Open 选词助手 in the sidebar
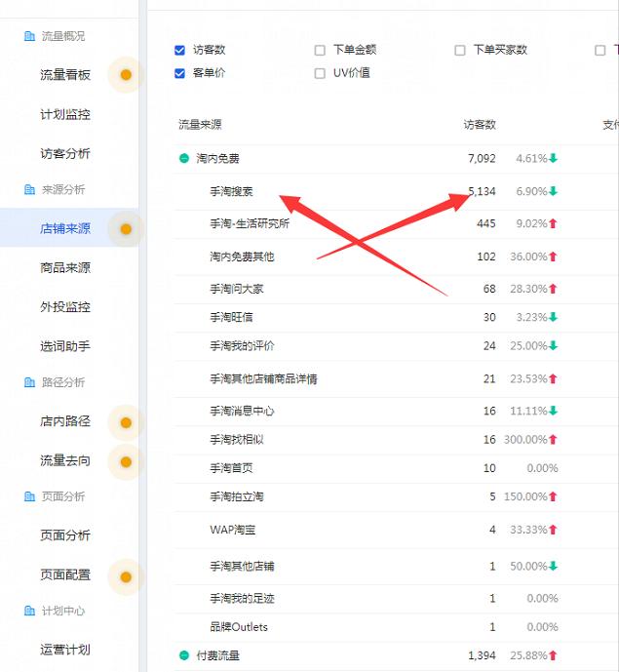The width and height of the screenshot is (619, 672). tap(65, 346)
